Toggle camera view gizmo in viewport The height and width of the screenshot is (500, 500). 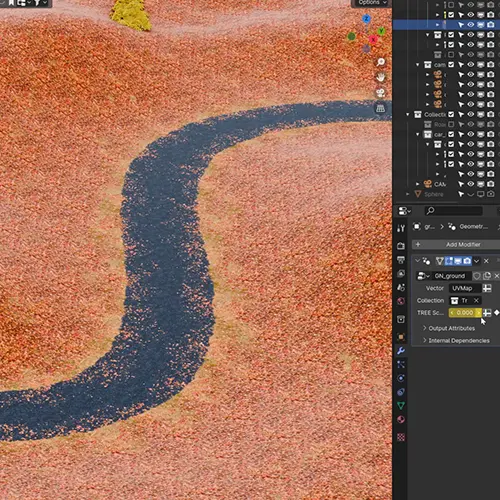point(381,93)
